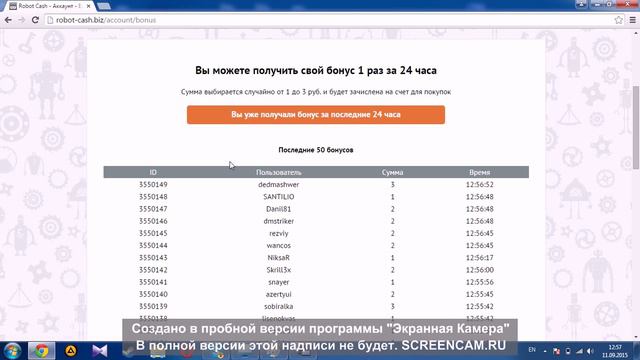Open the network tray icon
The width and height of the screenshot is (640, 360).
coord(579,351)
